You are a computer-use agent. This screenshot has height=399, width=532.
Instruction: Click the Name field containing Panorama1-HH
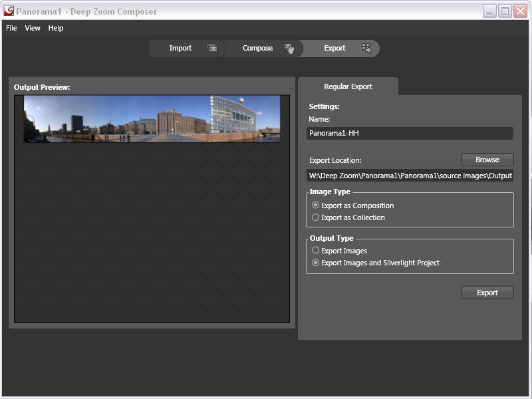click(x=410, y=133)
